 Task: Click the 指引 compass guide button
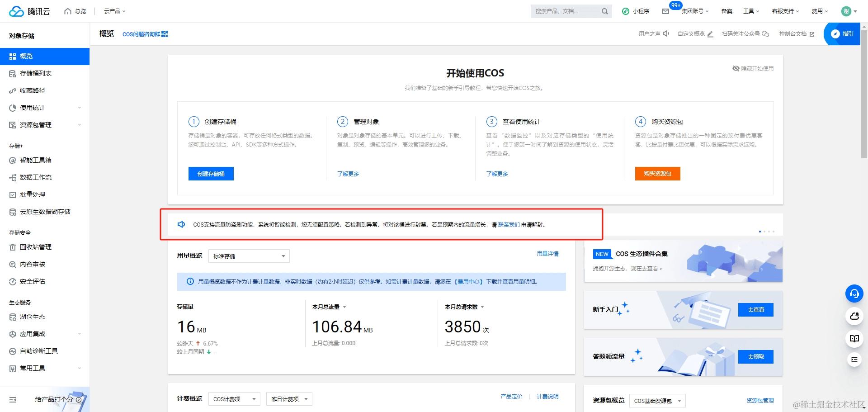pos(842,34)
